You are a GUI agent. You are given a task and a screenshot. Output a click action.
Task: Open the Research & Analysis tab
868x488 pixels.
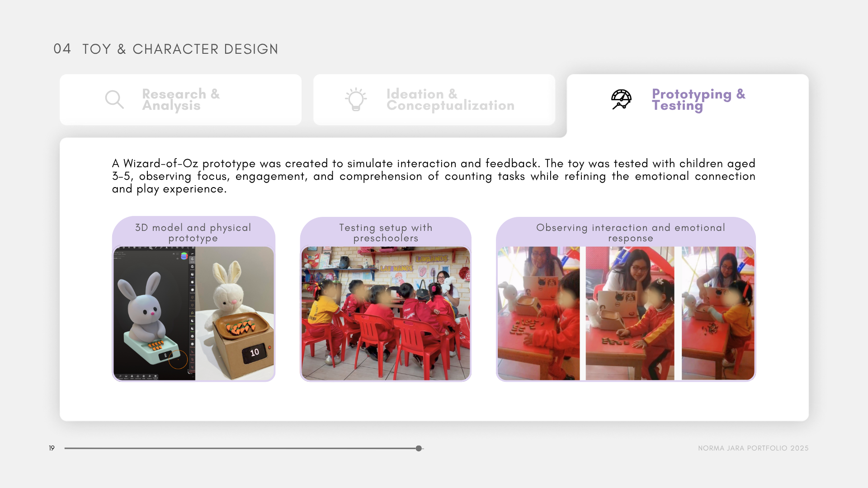click(x=180, y=99)
